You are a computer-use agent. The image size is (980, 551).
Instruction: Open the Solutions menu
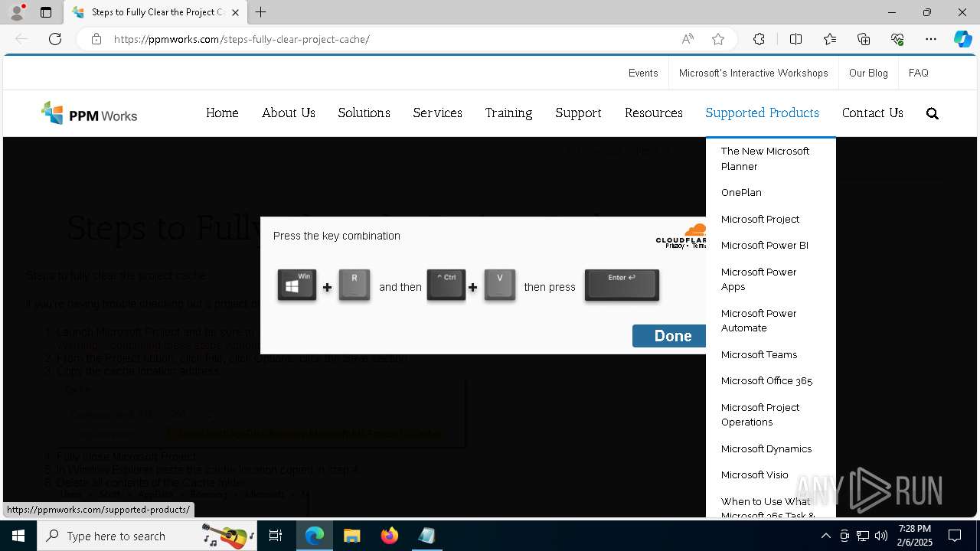pyautogui.click(x=364, y=113)
